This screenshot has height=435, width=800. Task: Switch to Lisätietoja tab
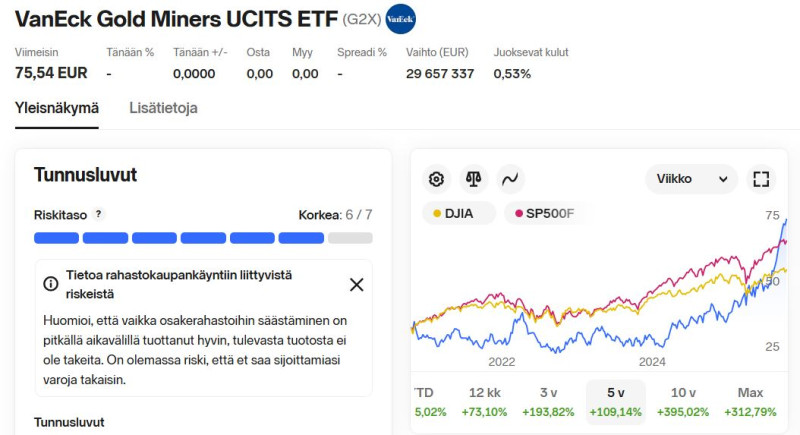163,108
